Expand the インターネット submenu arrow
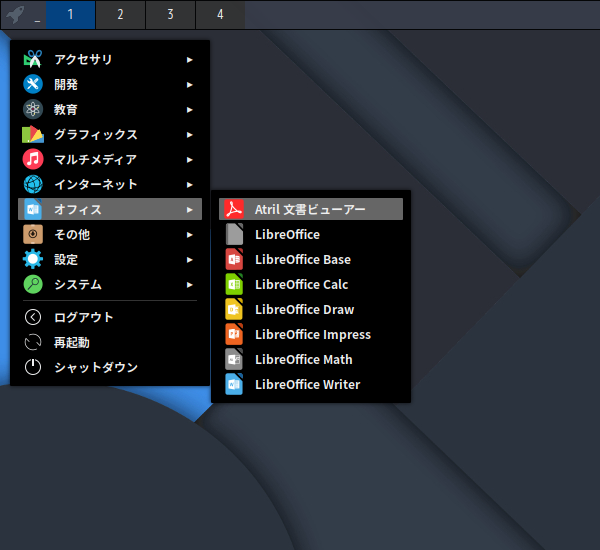 point(189,185)
